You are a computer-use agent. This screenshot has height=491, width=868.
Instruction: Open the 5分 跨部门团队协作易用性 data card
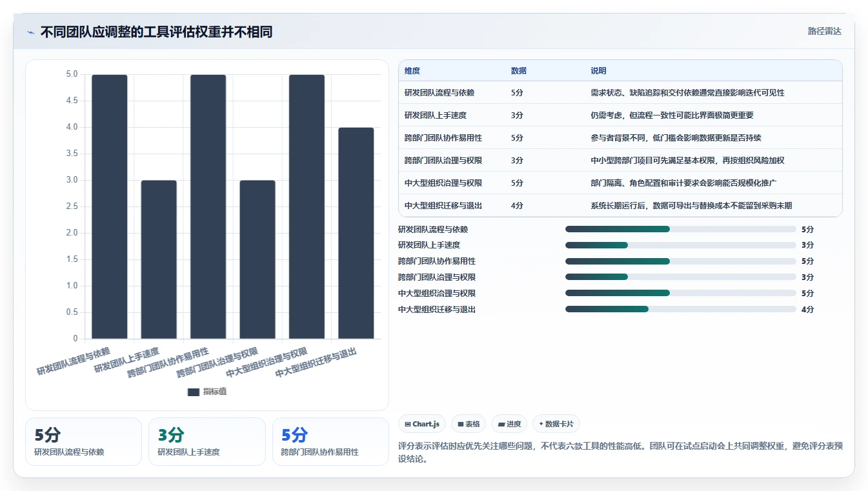[x=330, y=441]
